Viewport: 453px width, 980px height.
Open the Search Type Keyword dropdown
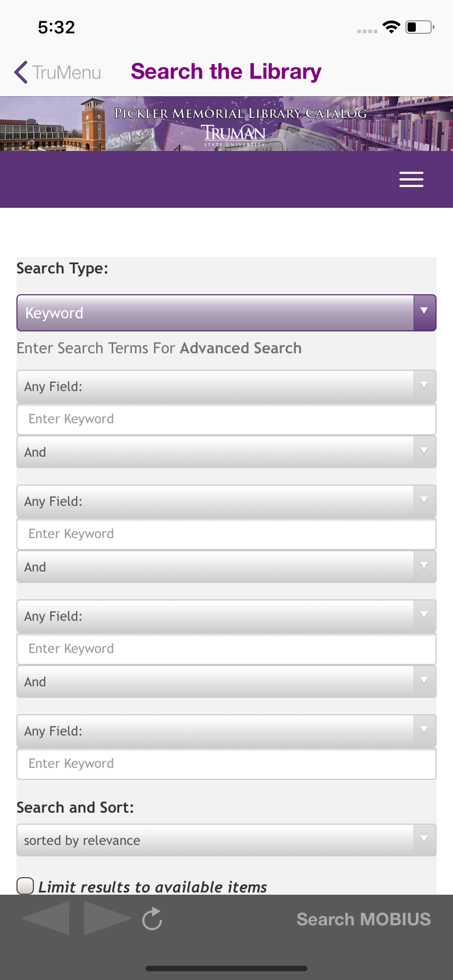coord(226,313)
